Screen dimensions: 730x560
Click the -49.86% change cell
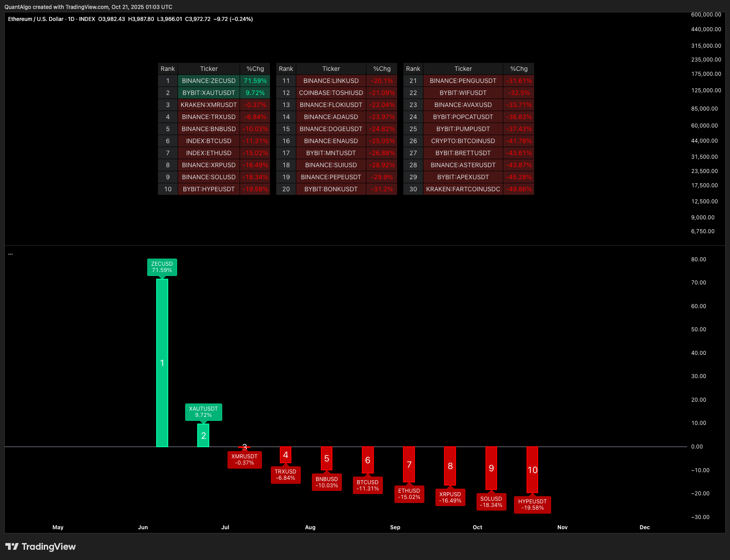[519, 189]
